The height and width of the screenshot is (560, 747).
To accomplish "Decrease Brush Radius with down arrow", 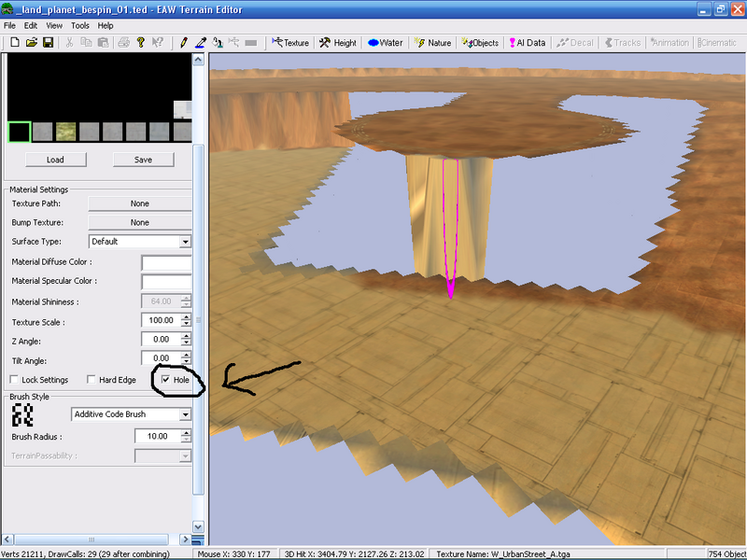I will 186,440.
